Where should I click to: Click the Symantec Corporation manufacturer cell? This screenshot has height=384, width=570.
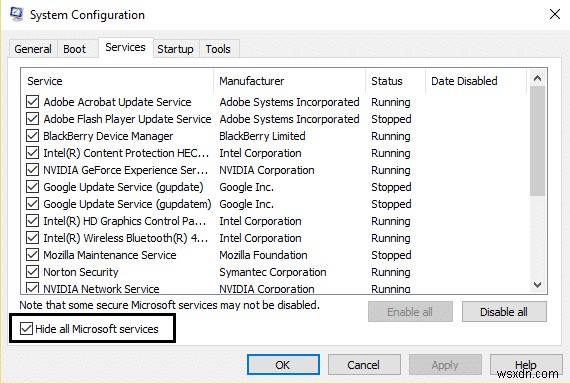(273, 272)
